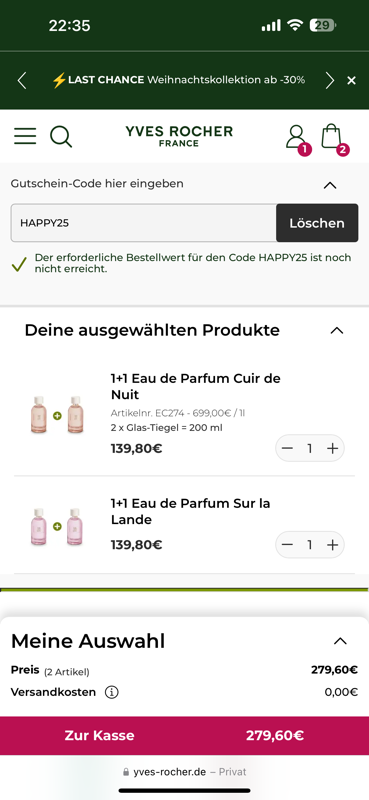Open the user account icon
This screenshot has height=800, width=369.
coord(297,138)
